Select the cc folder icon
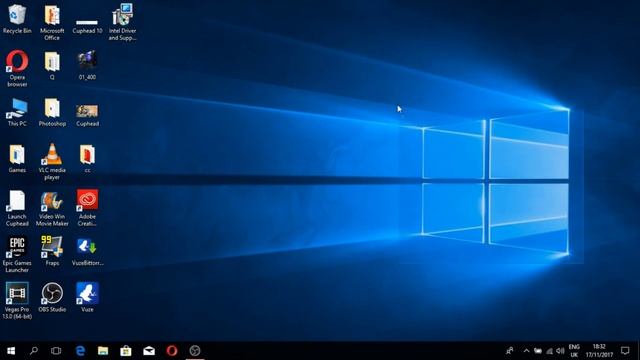 point(87,159)
